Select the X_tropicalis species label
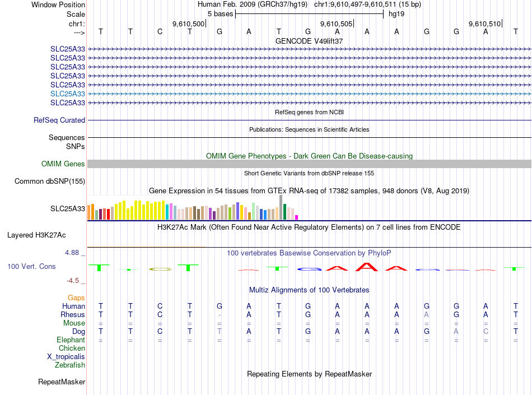Screen dimensions: 532x395 coord(66,357)
